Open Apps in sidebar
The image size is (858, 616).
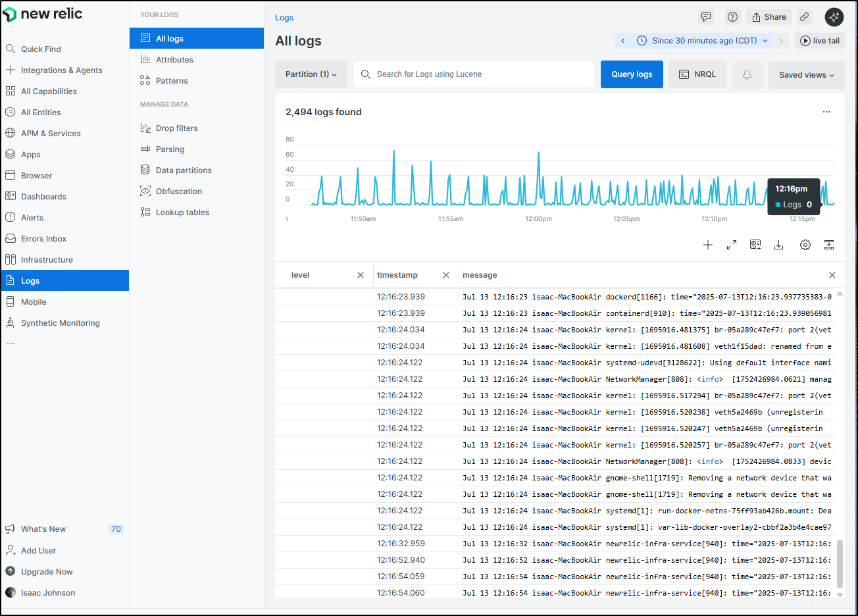point(65,154)
